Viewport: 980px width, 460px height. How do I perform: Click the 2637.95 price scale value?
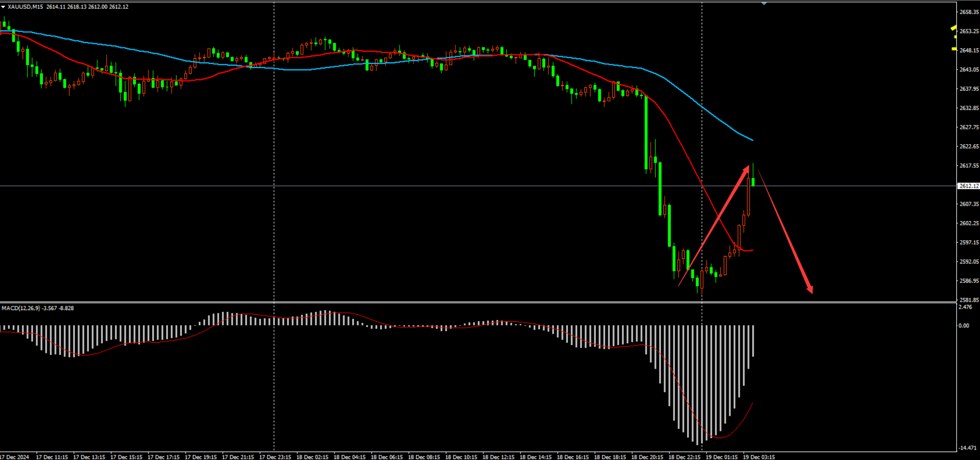point(969,88)
